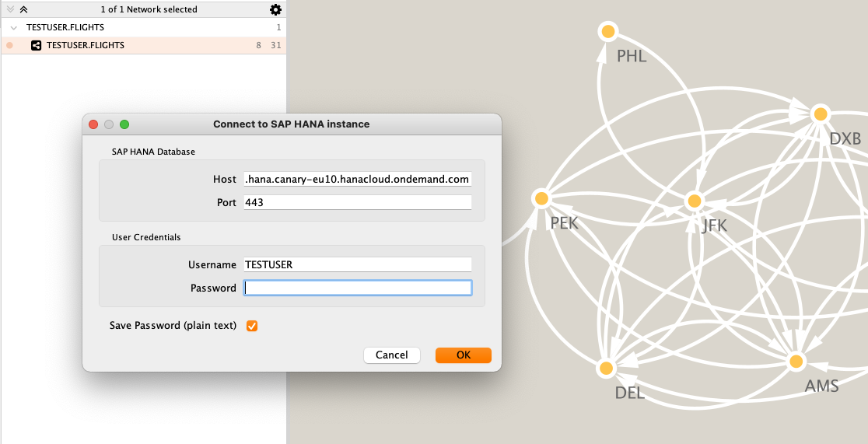
Task: Select the JFK airport node
Action: (x=695, y=201)
